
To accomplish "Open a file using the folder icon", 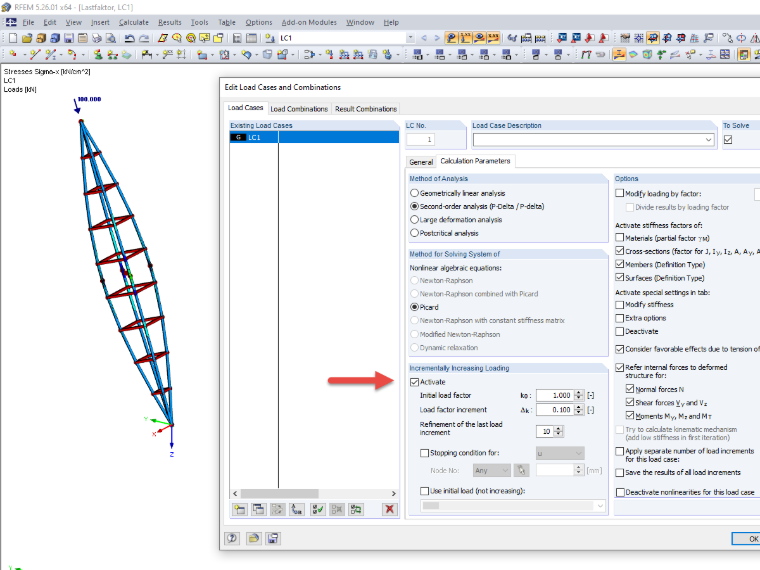I will click(x=27, y=38).
